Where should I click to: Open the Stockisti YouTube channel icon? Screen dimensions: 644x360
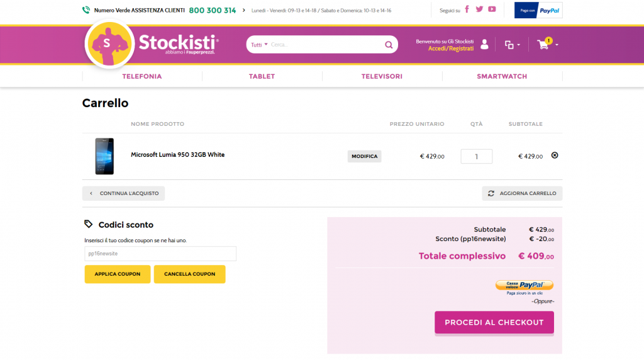[x=492, y=9]
